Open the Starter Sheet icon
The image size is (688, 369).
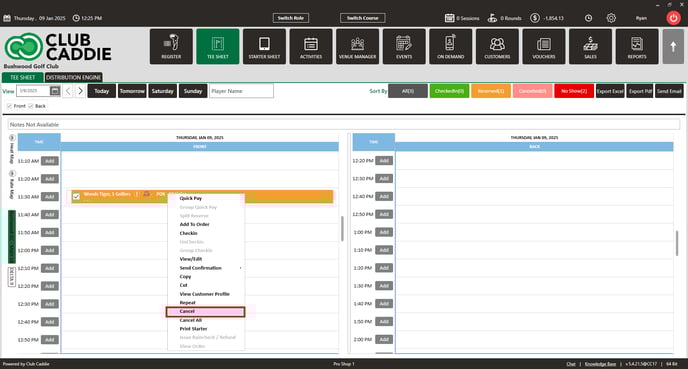coord(264,47)
